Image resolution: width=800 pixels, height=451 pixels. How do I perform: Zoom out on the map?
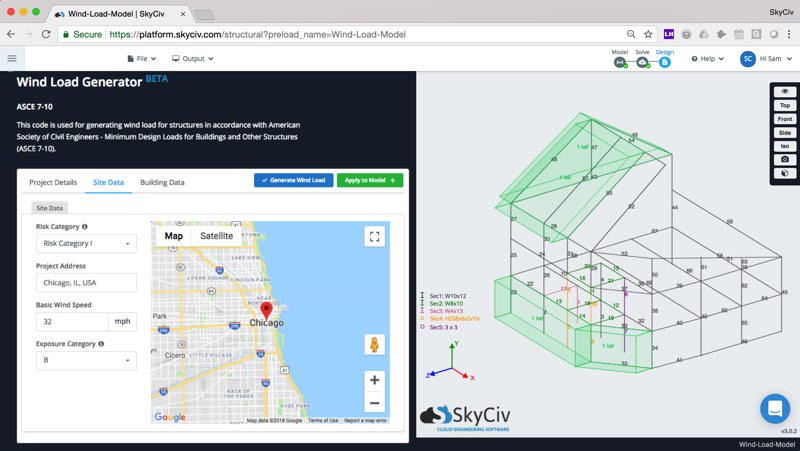click(x=374, y=403)
